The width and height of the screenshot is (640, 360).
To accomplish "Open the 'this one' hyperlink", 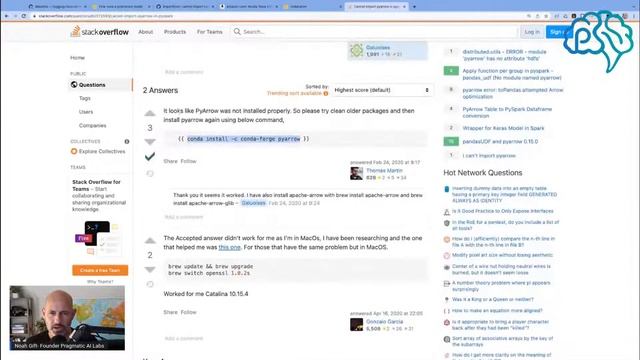I will [x=229, y=247].
